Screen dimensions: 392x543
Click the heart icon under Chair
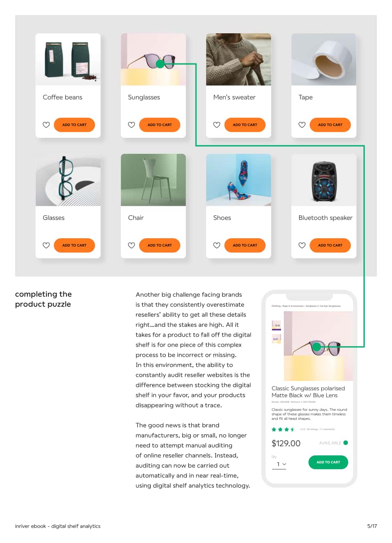coord(131,245)
